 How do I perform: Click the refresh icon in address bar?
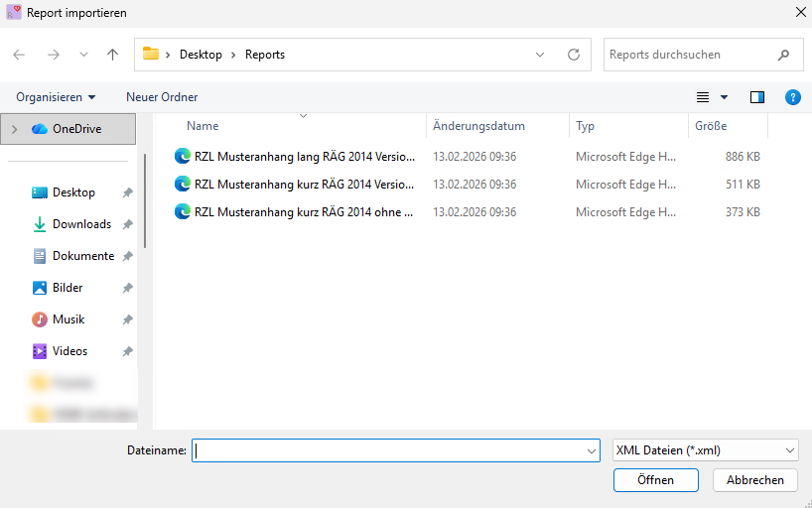[x=573, y=55]
